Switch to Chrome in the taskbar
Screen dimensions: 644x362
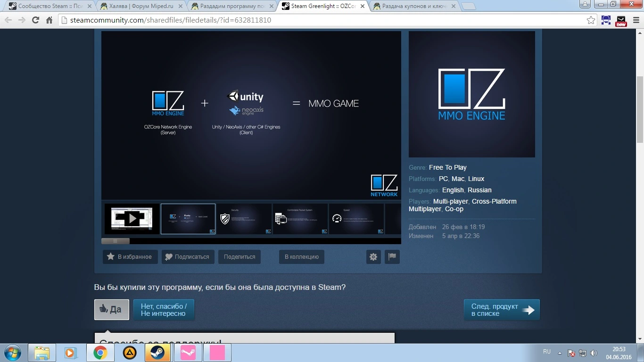point(100,353)
